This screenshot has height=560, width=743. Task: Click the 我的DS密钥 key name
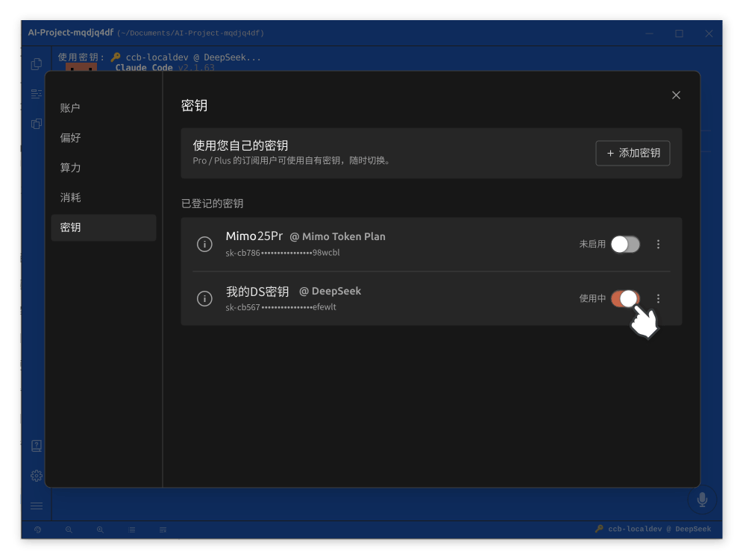click(257, 292)
